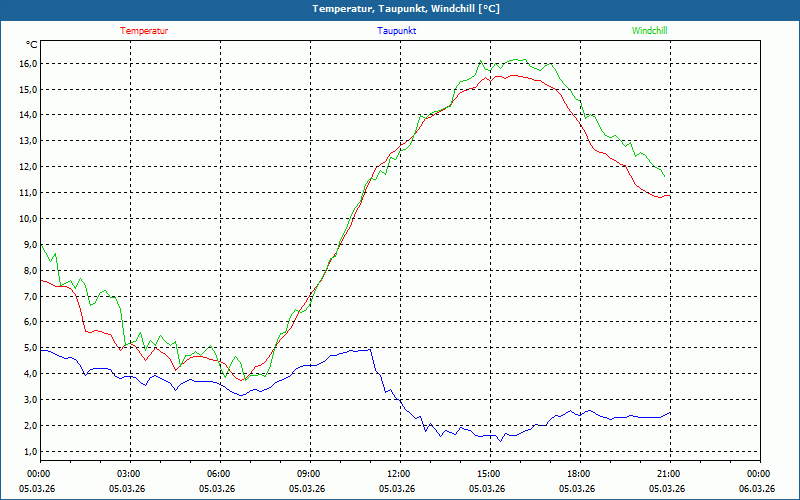
Task: Click the 00:00 05.03.26 time label
Action: (x=37, y=481)
